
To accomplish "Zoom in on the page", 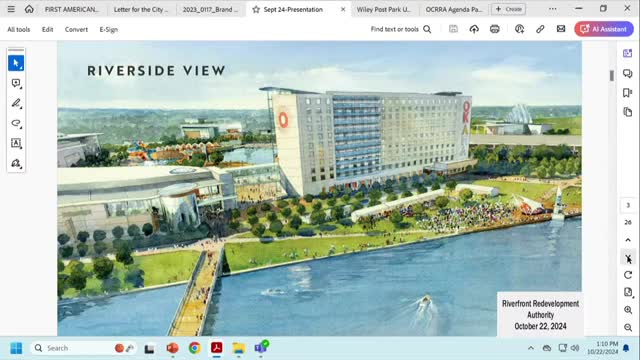I will (x=628, y=310).
